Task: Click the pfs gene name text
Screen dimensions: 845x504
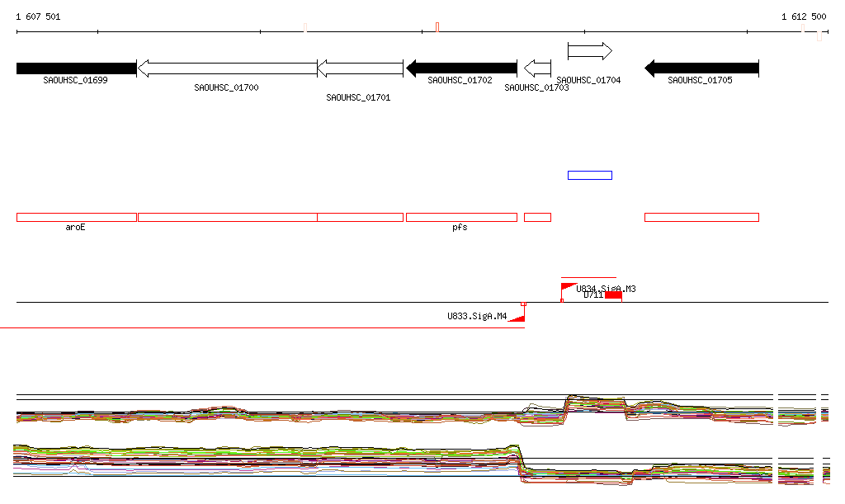Action: click(x=460, y=227)
